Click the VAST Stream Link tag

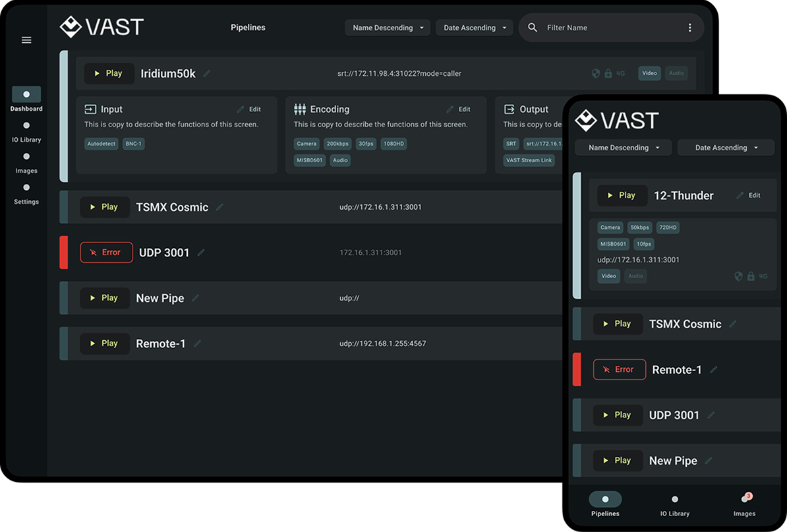(529, 160)
